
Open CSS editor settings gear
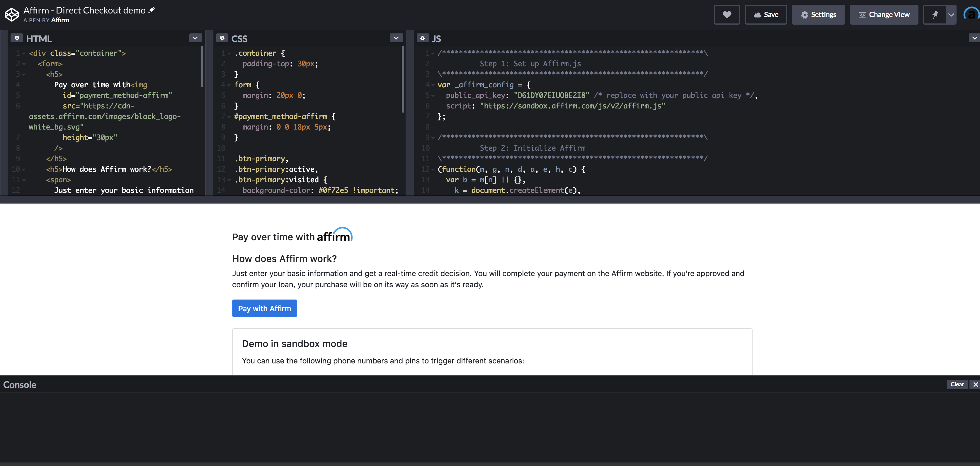(x=222, y=38)
